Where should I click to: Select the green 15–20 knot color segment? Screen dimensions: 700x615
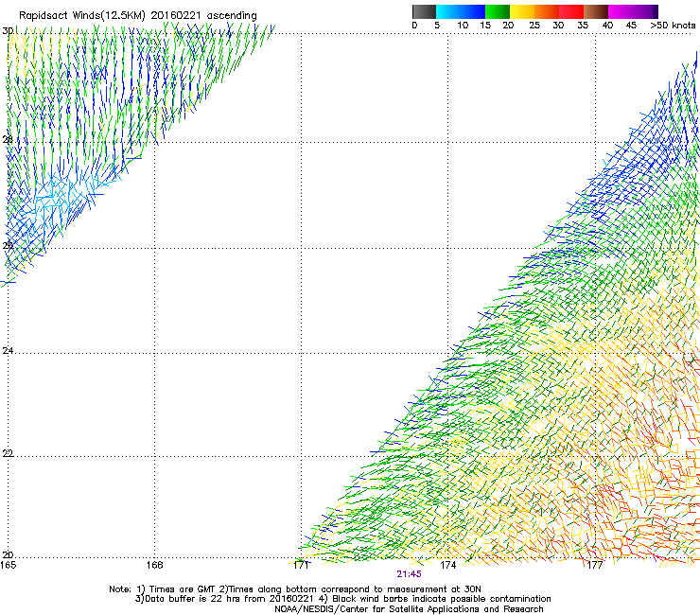tap(498, 11)
